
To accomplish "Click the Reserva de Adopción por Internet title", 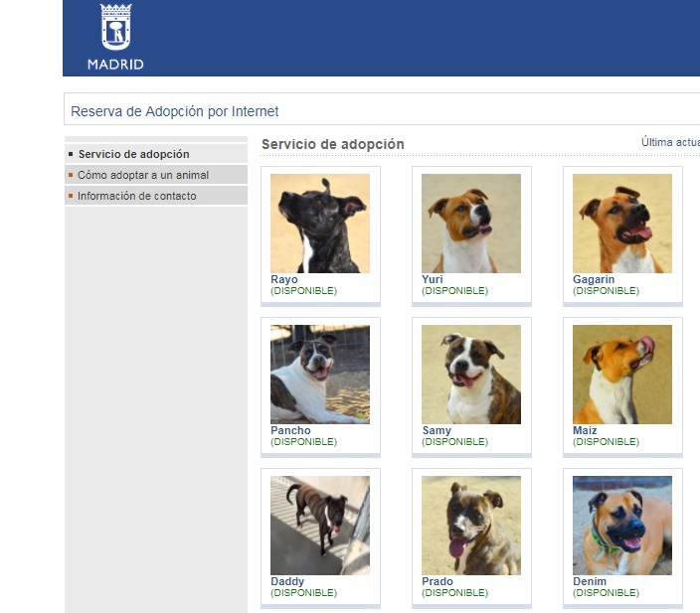I will (x=175, y=111).
